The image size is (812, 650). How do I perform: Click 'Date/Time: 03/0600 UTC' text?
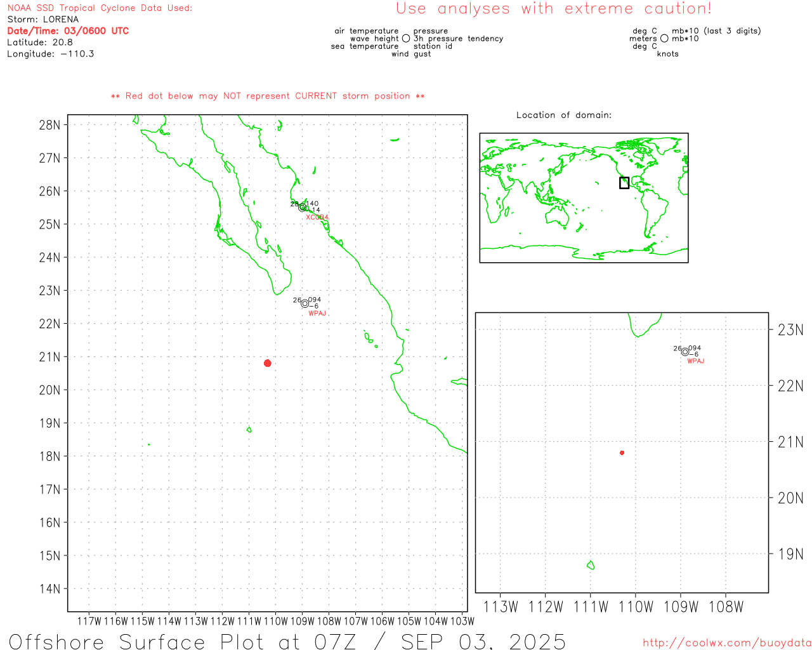(68, 30)
